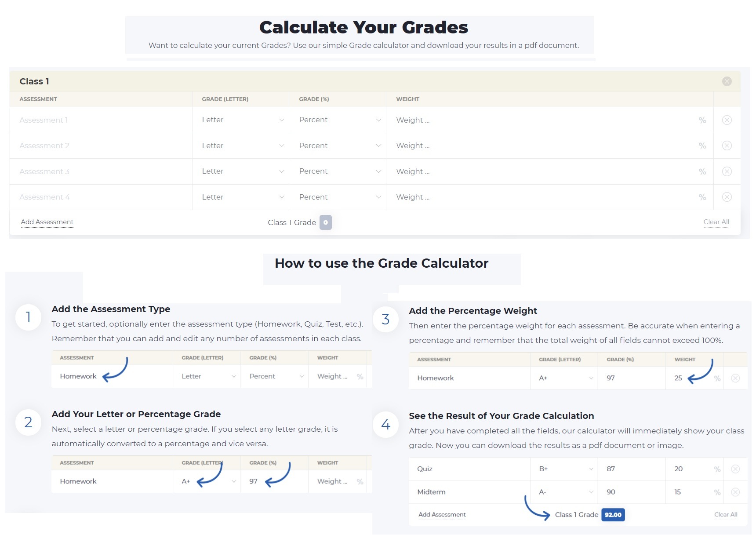Click the remove icon in the Midterm example row
The height and width of the screenshot is (553, 756).
pyautogui.click(x=735, y=492)
